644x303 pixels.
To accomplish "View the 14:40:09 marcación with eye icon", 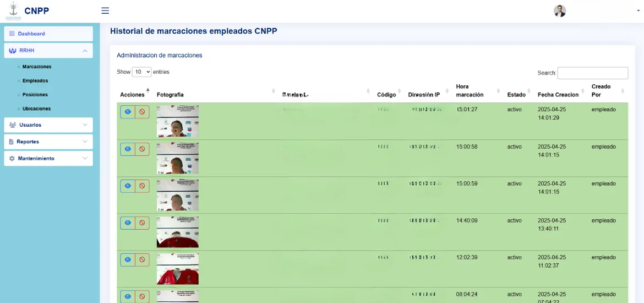I will coord(128,223).
